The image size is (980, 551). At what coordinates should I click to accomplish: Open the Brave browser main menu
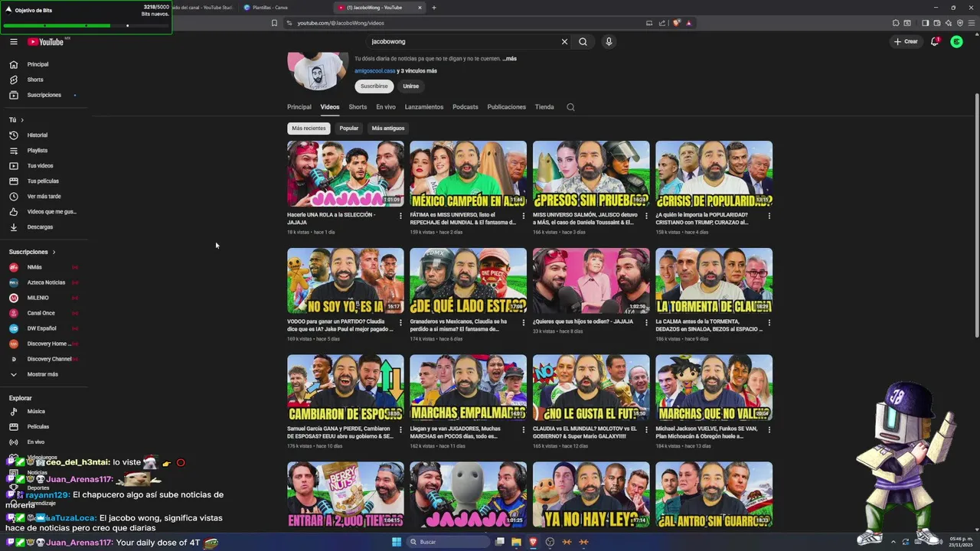tap(971, 23)
